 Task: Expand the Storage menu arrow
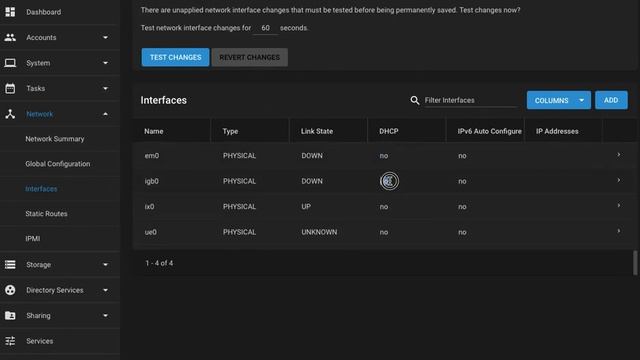click(x=105, y=264)
